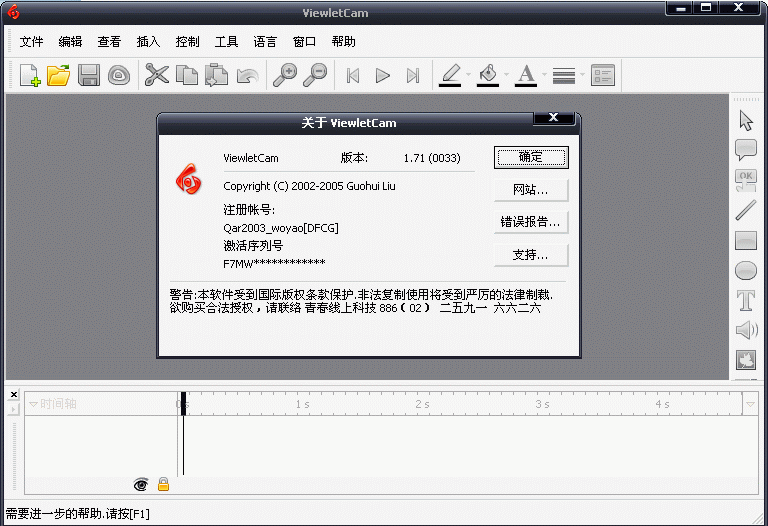Paste with the clipboard icon
768x526 pixels.
coord(216,75)
